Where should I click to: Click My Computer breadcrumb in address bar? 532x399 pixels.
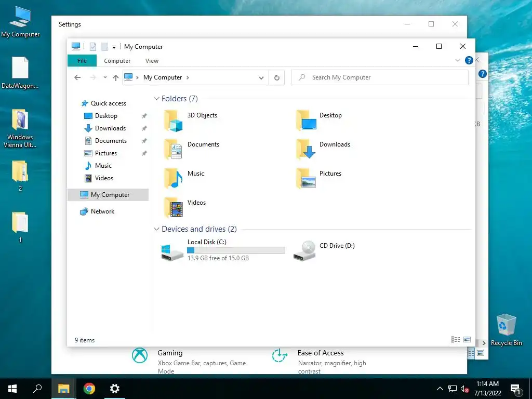point(163,77)
